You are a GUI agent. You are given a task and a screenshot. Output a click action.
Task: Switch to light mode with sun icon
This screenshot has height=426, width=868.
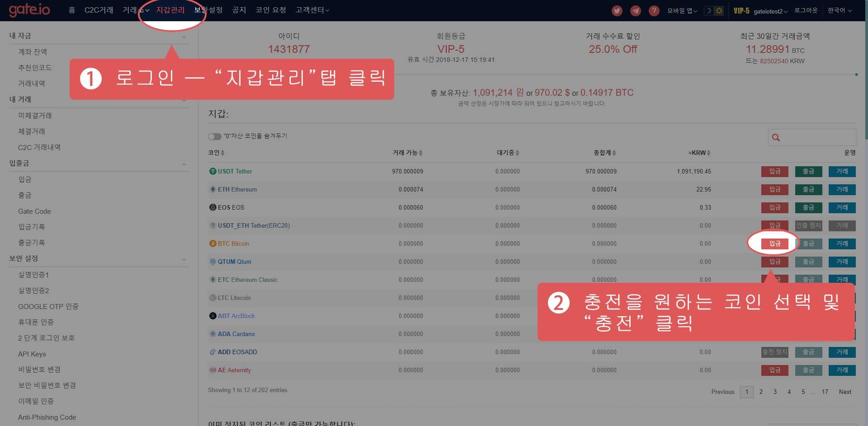(x=719, y=10)
